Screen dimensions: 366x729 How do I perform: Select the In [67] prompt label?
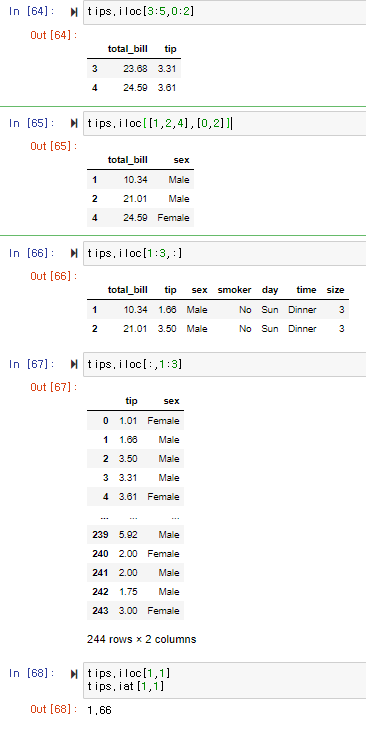point(31,364)
